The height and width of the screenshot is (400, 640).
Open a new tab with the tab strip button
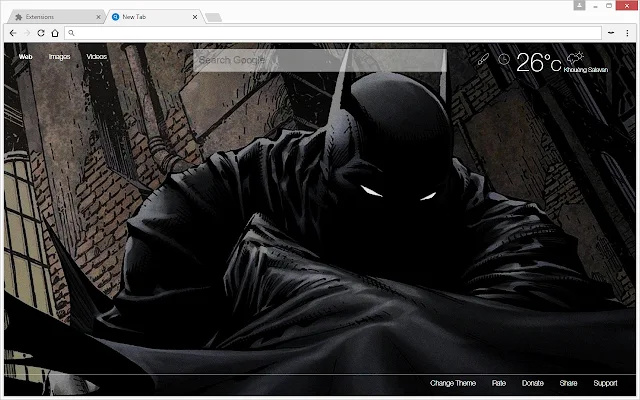click(213, 18)
